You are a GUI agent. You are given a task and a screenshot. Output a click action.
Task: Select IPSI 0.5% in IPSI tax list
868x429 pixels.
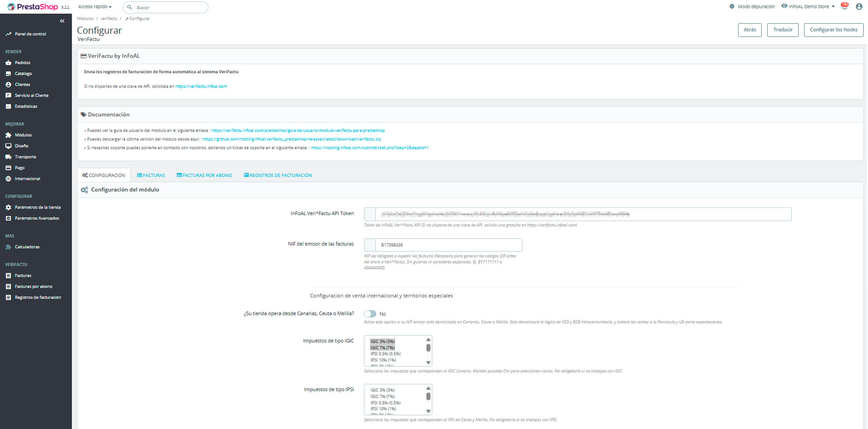pyautogui.click(x=385, y=403)
